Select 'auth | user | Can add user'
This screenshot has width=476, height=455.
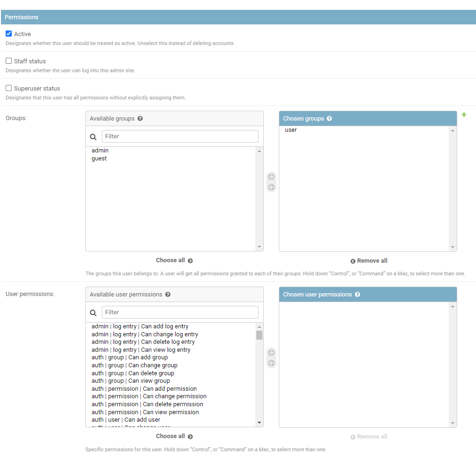[x=170, y=419]
